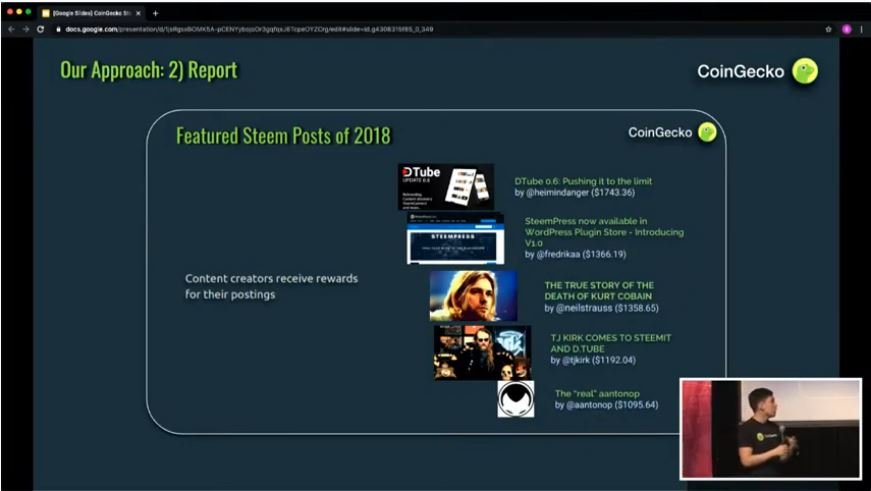Click 'by @heimindanger ($1743.36)' text
Screen dimensions: 871x491
(x=574, y=193)
